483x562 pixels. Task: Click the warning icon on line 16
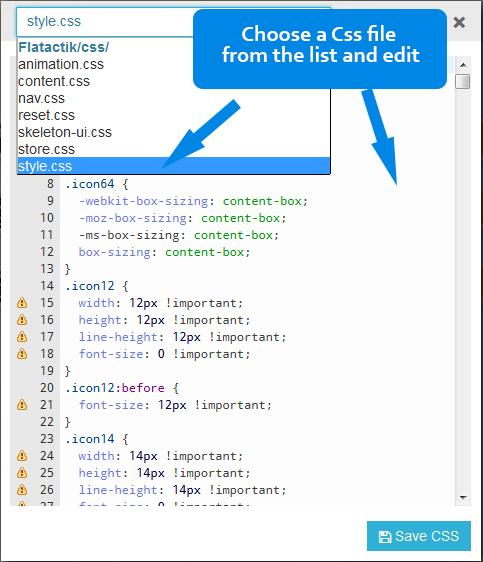(22, 320)
